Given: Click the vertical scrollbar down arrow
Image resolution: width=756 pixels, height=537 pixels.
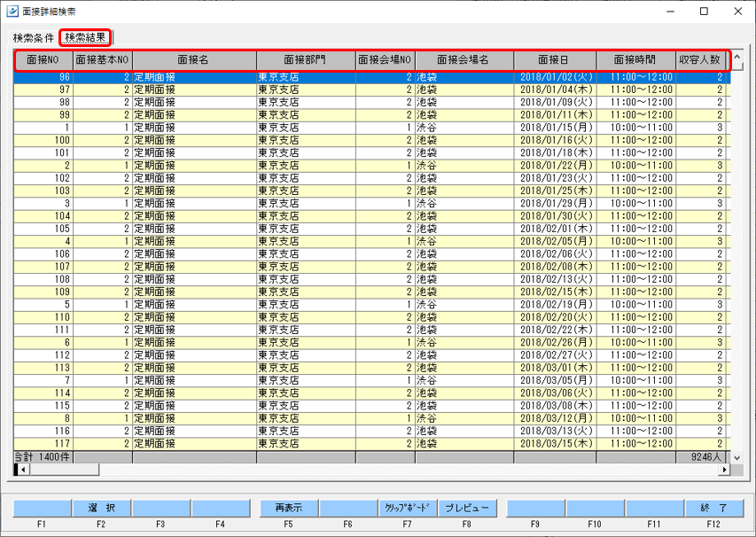Looking at the screenshot, I should point(737,457).
